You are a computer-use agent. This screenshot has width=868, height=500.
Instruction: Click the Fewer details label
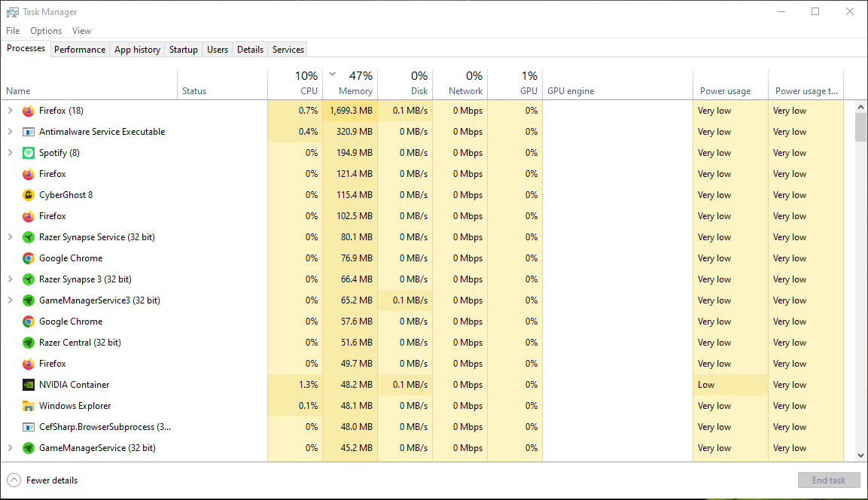[52, 480]
